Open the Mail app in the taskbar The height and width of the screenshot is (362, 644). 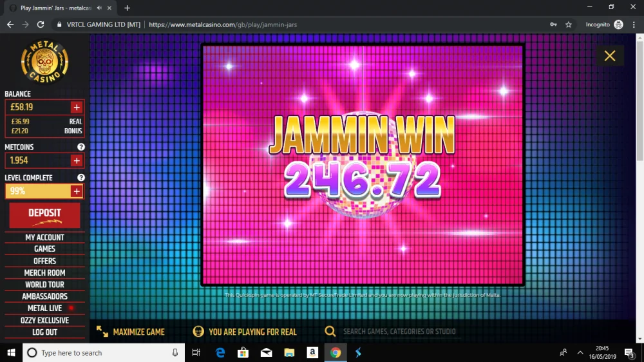pos(266,352)
